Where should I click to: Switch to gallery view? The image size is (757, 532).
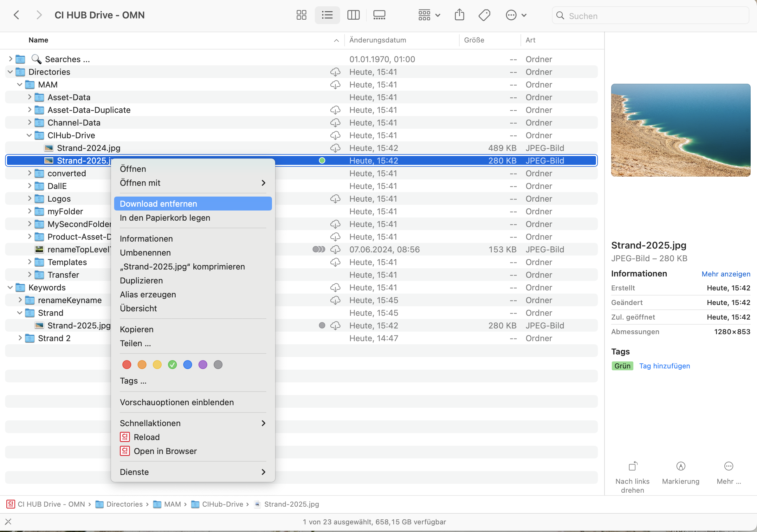pyautogui.click(x=378, y=15)
